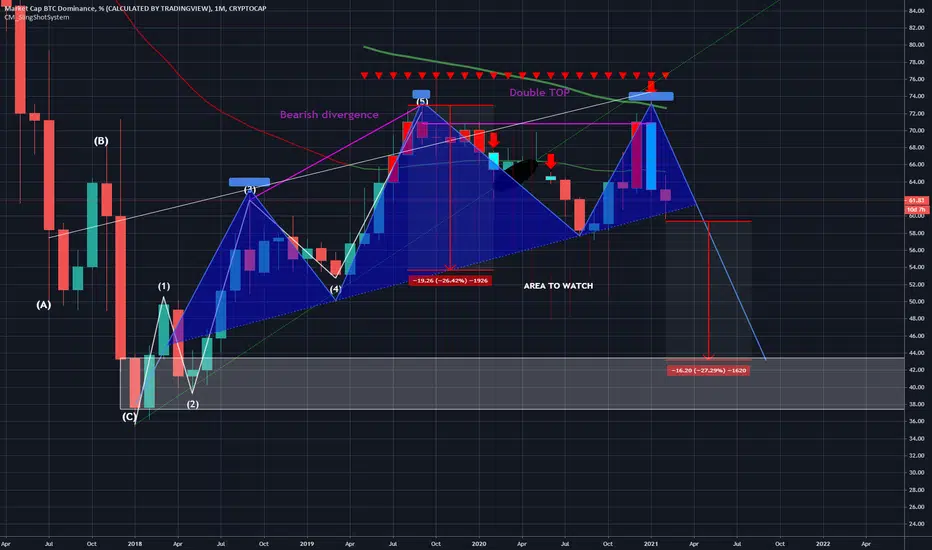932x550 pixels.
Task: Click the 54.00 price axis label
Action: point(916,268)
